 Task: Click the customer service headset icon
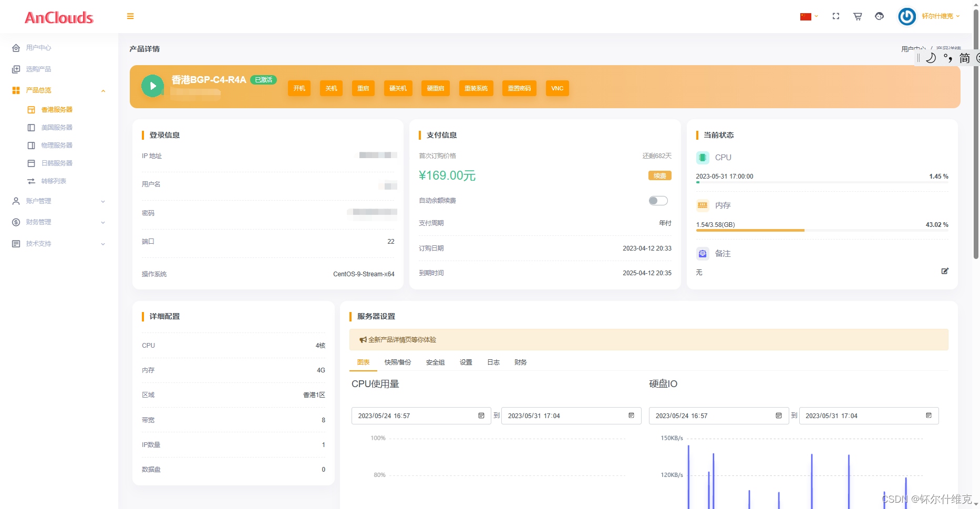(x=880, y=16)
